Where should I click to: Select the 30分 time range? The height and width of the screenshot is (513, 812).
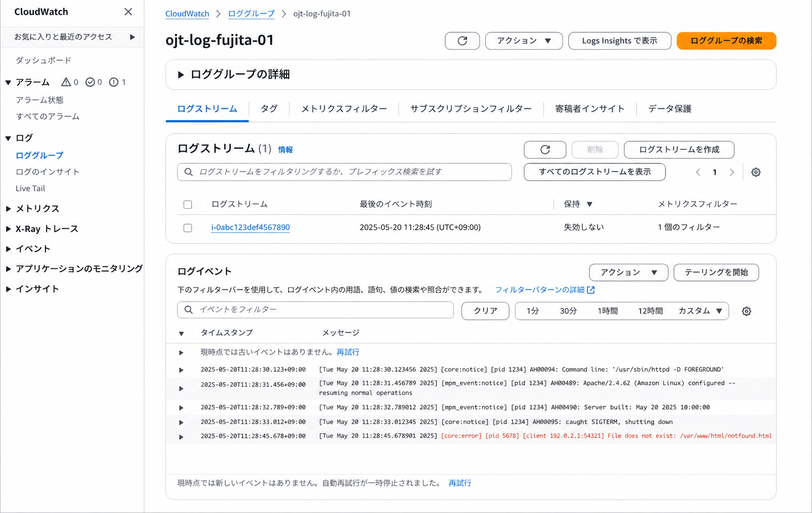[x=568, y=311]
